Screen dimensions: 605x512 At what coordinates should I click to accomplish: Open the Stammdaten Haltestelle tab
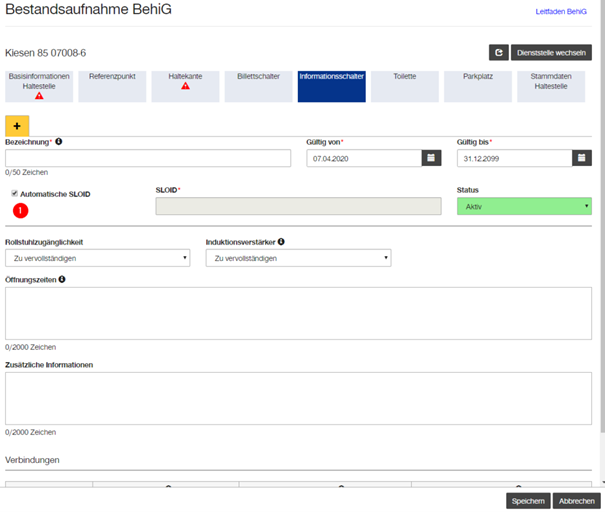pyautogui.click(x=551, y=86)
